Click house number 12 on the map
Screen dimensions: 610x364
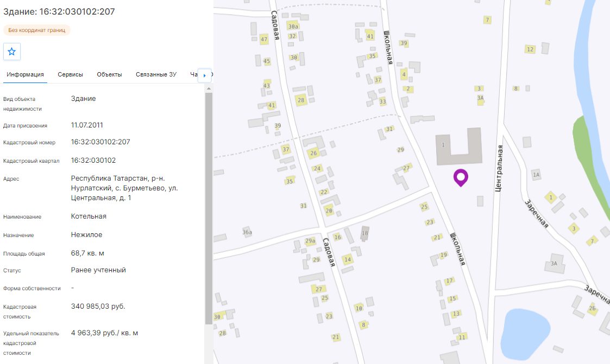pos(530,49)
